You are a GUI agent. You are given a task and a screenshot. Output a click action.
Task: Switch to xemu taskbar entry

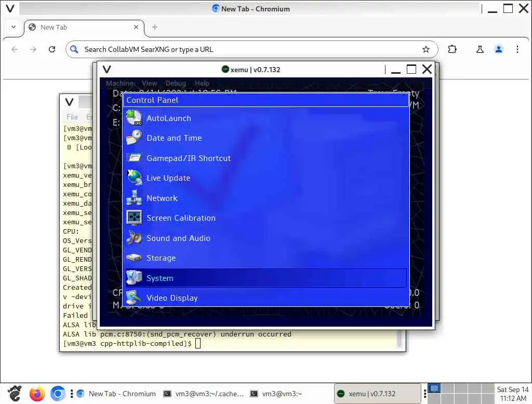tap(377, 394)
